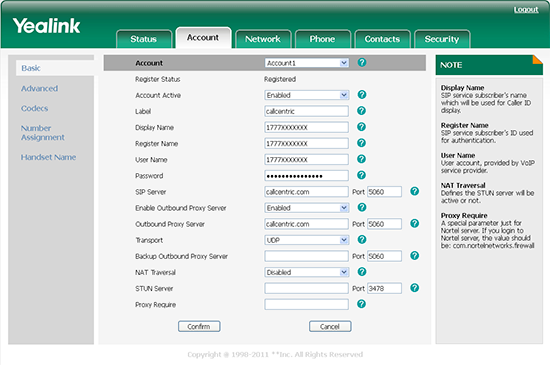Click the Register Name input field
Screen dimensions: 550x365
306,143
